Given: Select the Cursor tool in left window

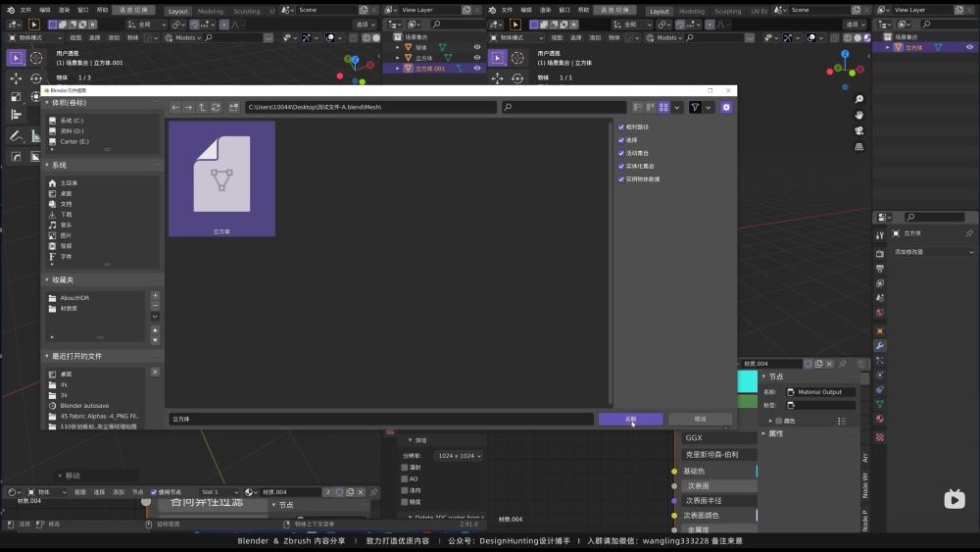Looking at the screenshot, I should (x=36, y=58).
